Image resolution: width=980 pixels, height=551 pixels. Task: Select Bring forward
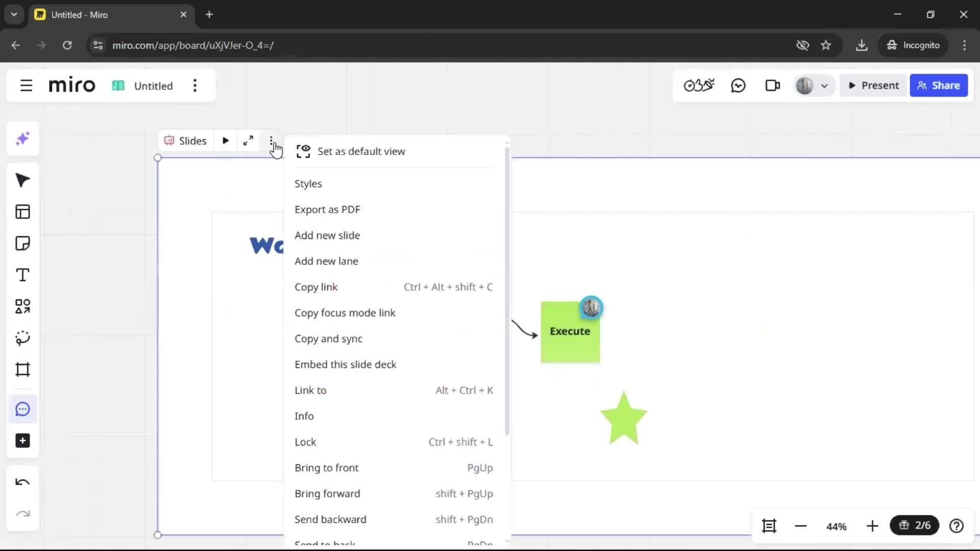(394, 494)
